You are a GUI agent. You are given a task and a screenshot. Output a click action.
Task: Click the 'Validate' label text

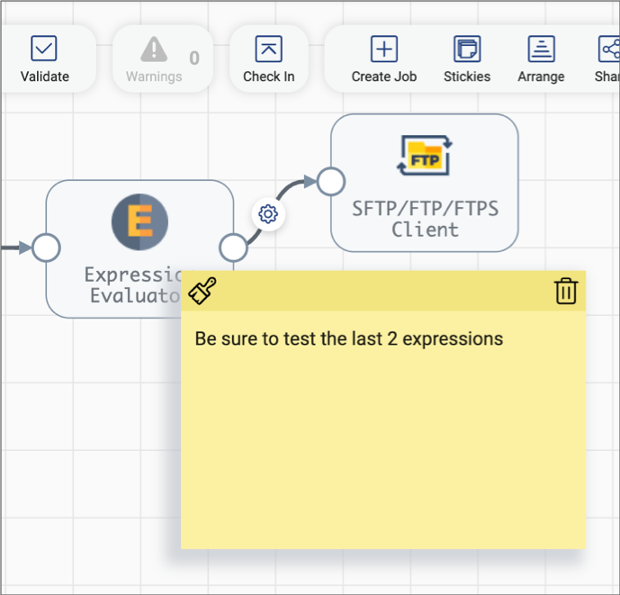click(x=45, y=76)
